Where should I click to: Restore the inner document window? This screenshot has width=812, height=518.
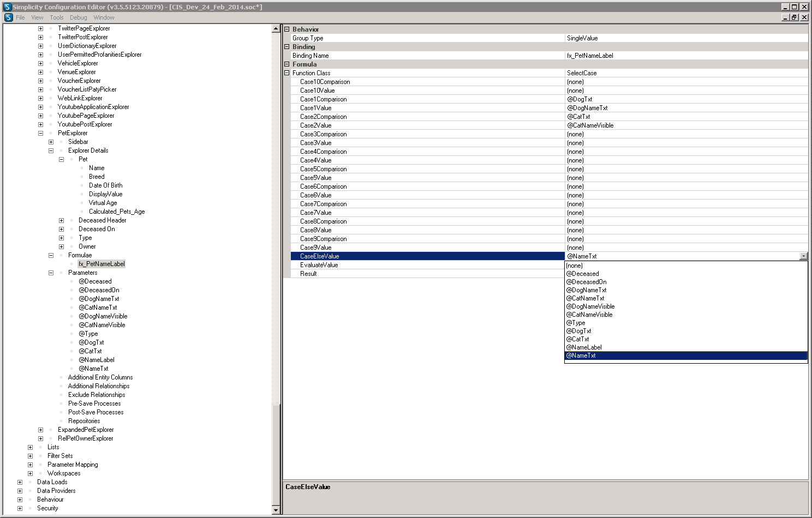[795, 17]
